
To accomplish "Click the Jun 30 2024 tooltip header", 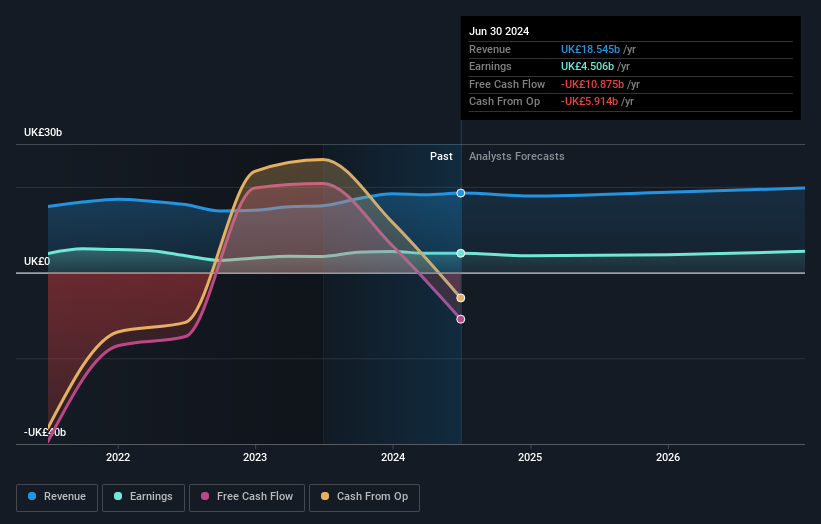I will coord(499,31).
